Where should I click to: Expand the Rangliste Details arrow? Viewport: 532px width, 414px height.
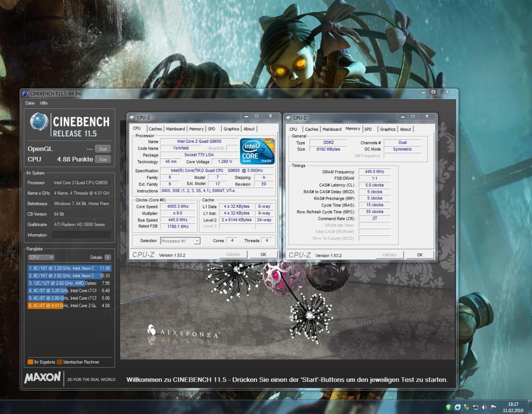click(107, 258)
